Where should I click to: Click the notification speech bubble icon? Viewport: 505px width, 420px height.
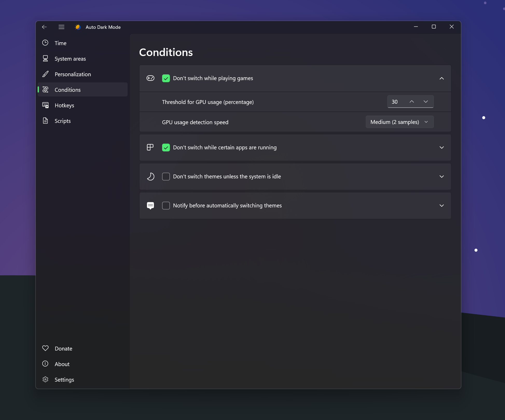tap(150, 206)
